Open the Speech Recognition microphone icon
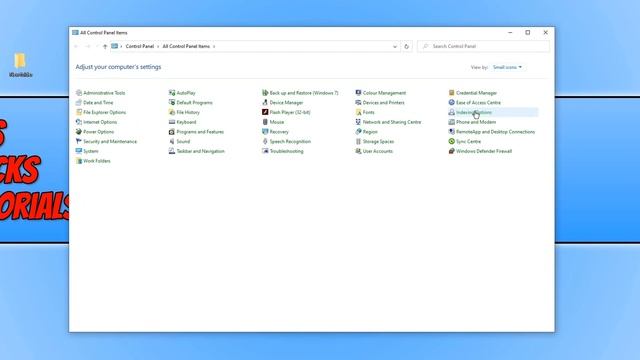The height and width of the screenshot is (360, 640). (265, 142)
